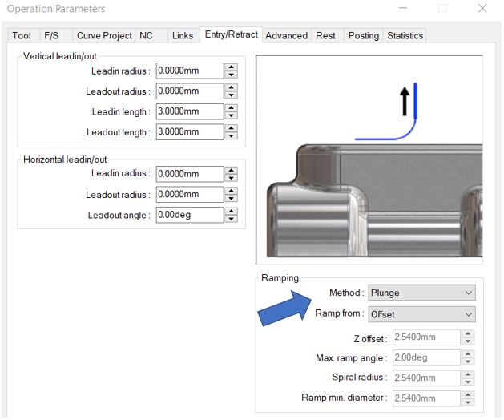Decrease Spiral radius with down arrow

tap(468, 382)
